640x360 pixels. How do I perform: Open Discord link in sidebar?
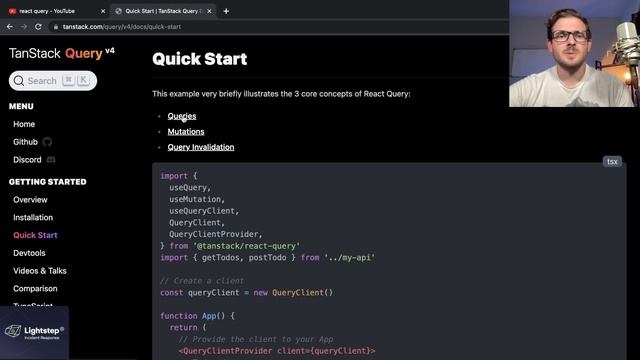27,160
